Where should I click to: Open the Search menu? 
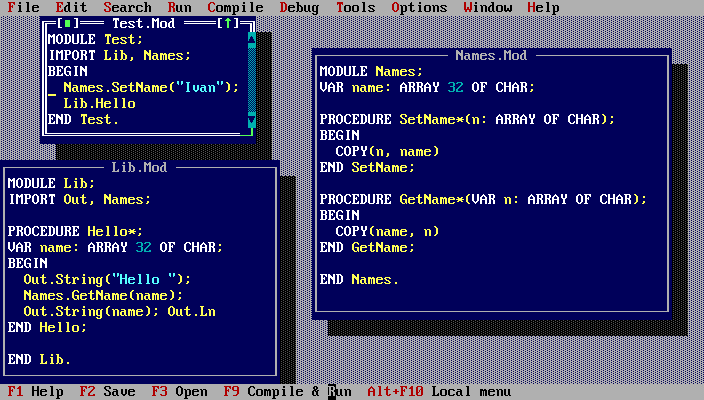click(x=128, y=7)
